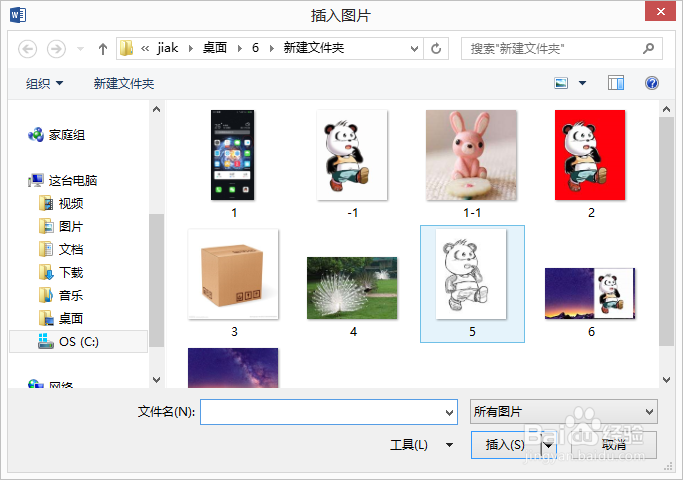Click the 图片 folder icon
683x480 pixels.
[x=46, y=226]
